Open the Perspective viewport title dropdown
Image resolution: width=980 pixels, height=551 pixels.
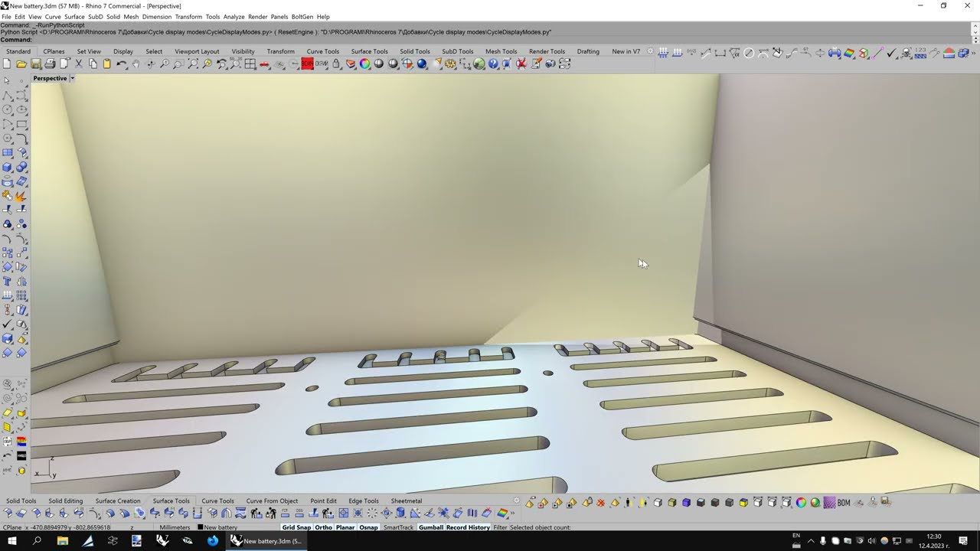72,78
